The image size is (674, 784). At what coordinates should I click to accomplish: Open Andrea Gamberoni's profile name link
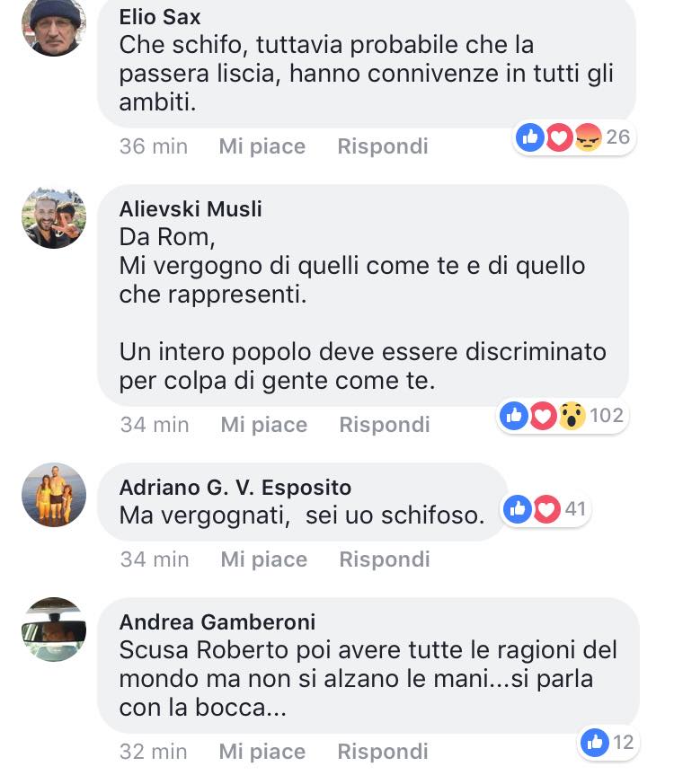point(217,622)
